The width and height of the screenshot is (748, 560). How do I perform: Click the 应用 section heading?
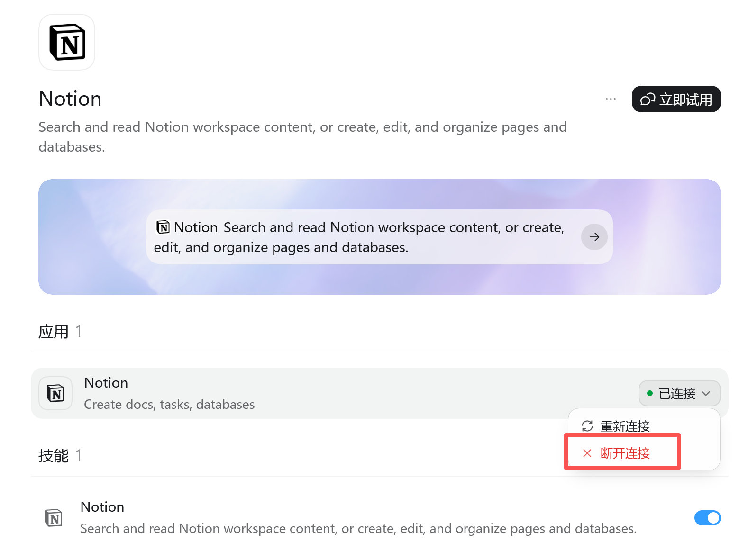pos(54,332)
